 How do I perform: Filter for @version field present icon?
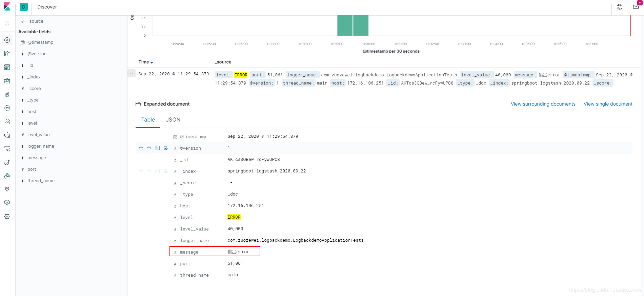click(166, 148)
